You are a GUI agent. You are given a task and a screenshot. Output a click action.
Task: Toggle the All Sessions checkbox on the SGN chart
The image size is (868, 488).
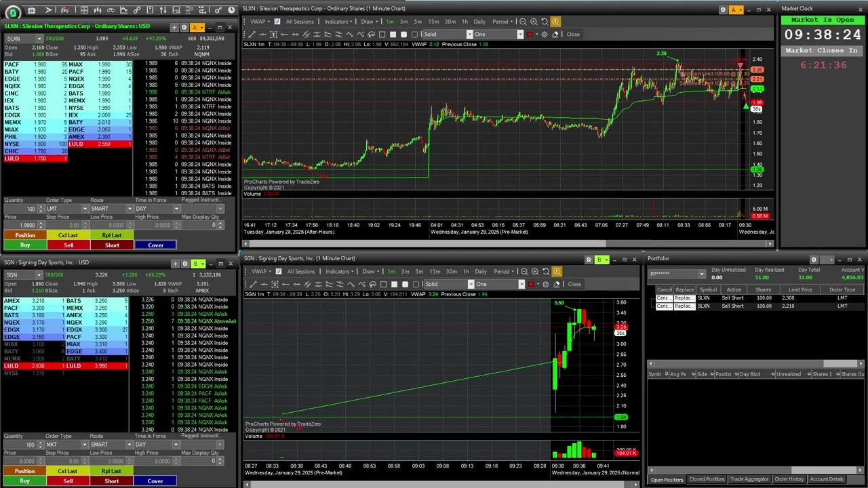pyautogui.click(x=279, y=272)
